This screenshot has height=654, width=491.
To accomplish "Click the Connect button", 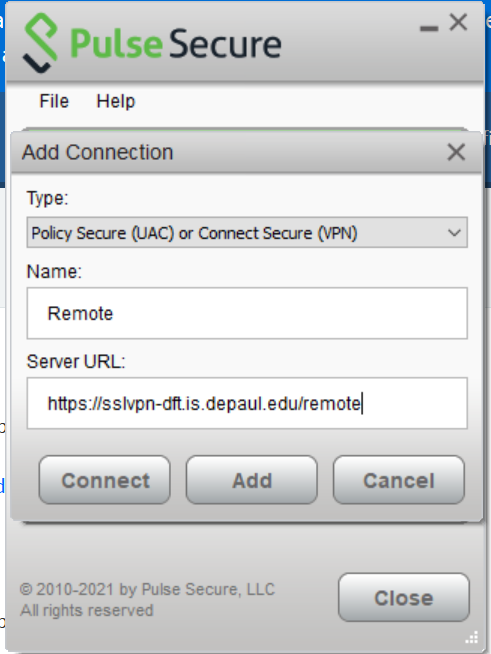I will pos(105,480).
